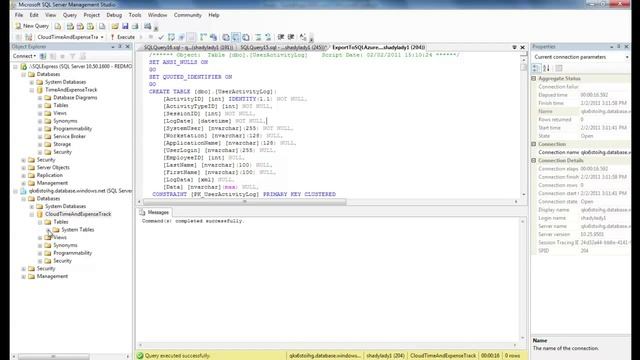Toggle the Properties panel auto-hide pin
640x360 pixels.
coord(619,47)
